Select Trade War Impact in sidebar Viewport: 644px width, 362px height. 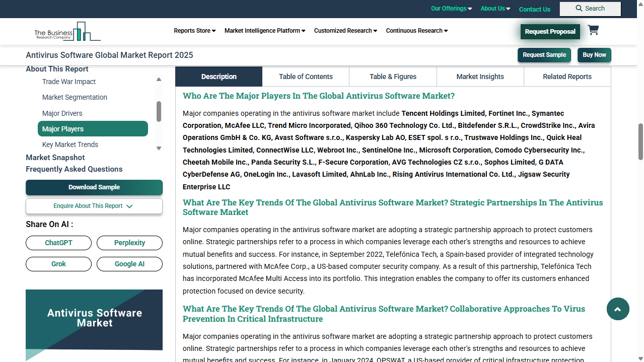coord(69,82)
